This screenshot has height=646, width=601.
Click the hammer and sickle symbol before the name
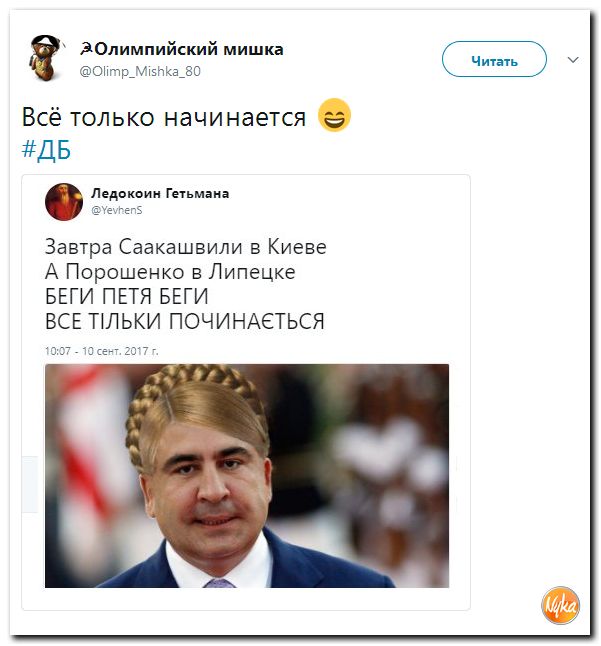click(x=86, y=49)
